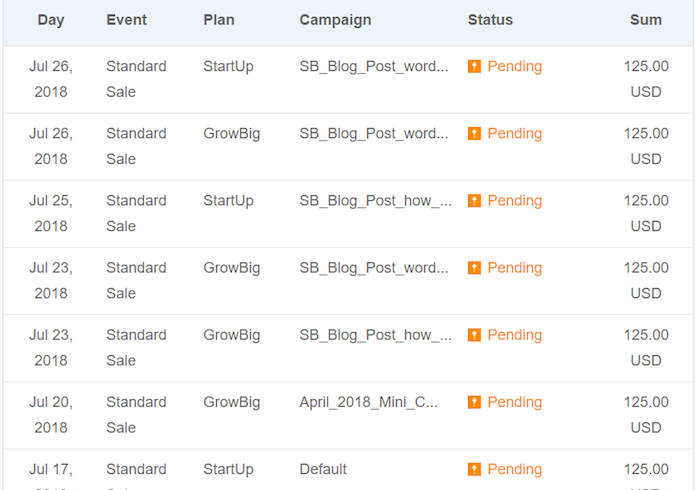Sort table by Campaign header
The image size is (700, 490).
pos(335,20)
